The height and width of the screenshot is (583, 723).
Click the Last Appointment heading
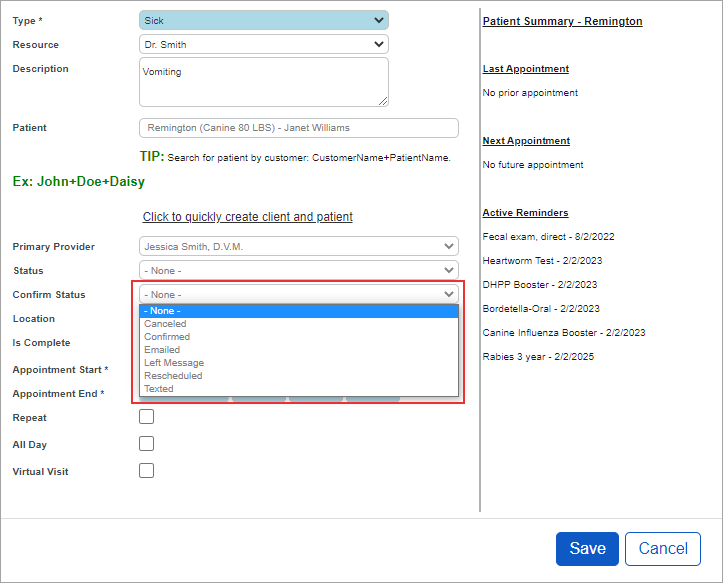(526, 69)
